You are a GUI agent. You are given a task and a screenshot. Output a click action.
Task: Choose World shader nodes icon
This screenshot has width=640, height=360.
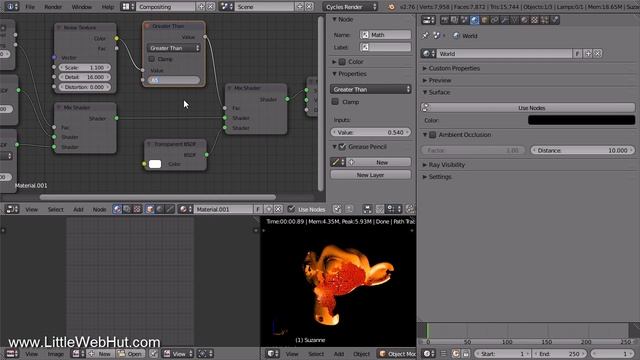[x=160, y=209]
